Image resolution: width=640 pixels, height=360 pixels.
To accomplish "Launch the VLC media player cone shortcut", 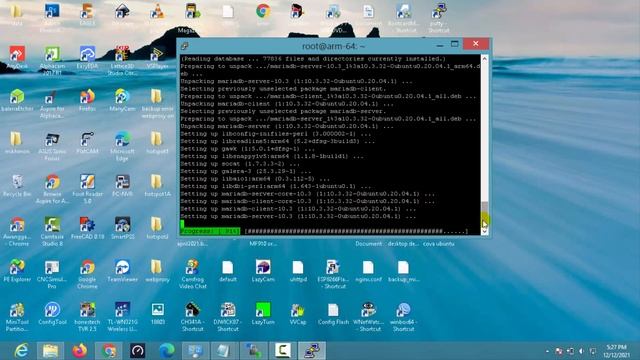I will 157,11.
